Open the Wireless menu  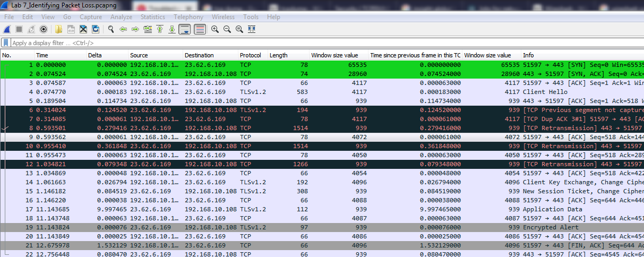pyautogui.click(x=223, y=17)
